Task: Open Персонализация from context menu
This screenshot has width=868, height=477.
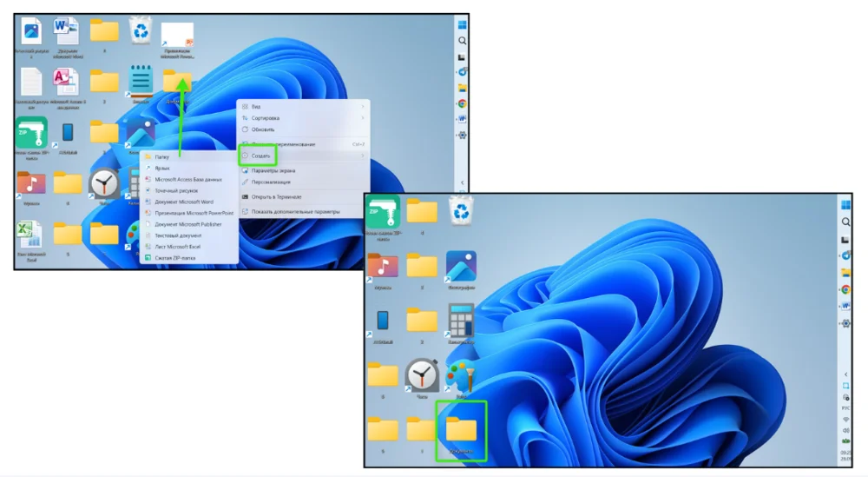Action: (x=303, y=182)
